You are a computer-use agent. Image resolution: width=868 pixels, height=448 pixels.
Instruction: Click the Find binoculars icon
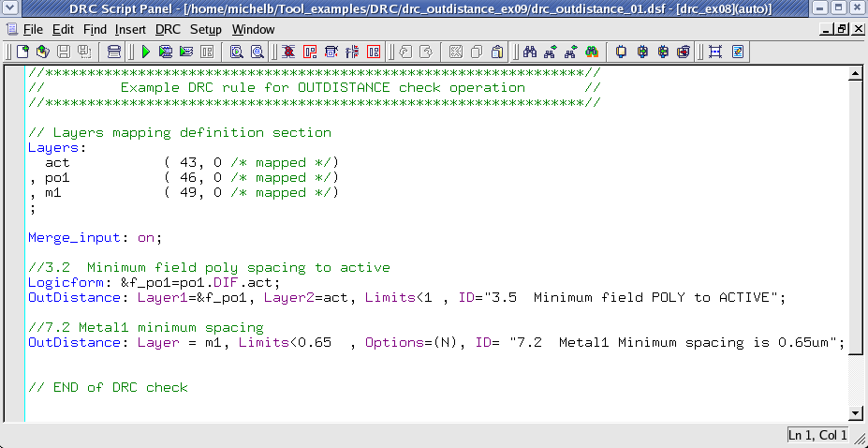pos(530,52)
